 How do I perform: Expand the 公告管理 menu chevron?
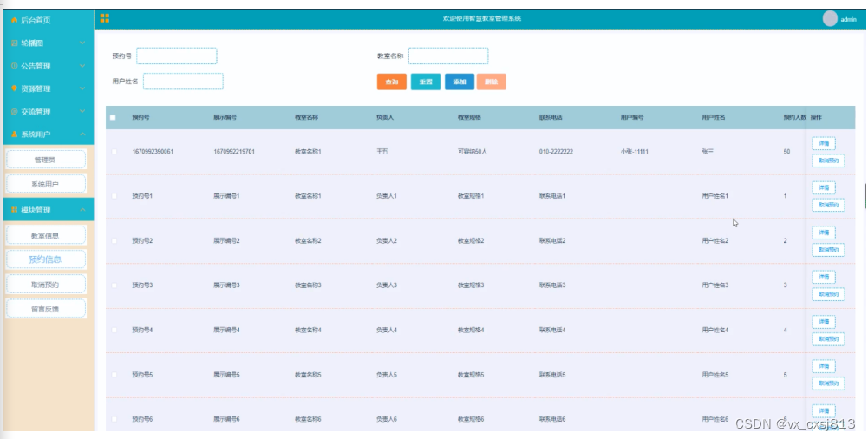coord(82,66)
